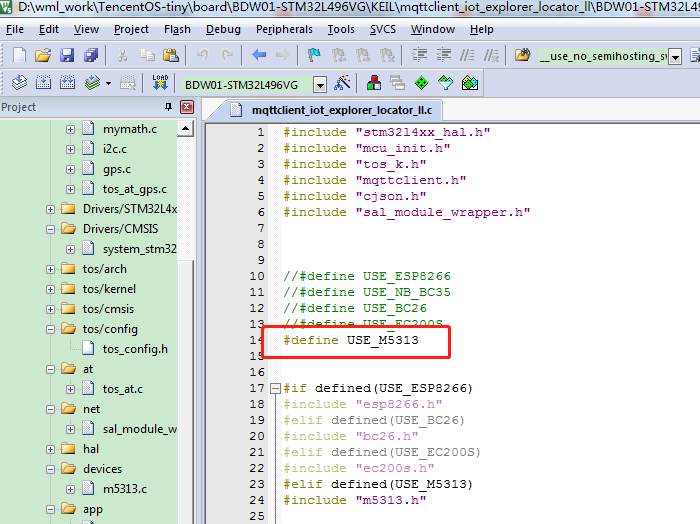Collapse the #if block at line 17
The image size is (700, 524).
click(275, 388)
